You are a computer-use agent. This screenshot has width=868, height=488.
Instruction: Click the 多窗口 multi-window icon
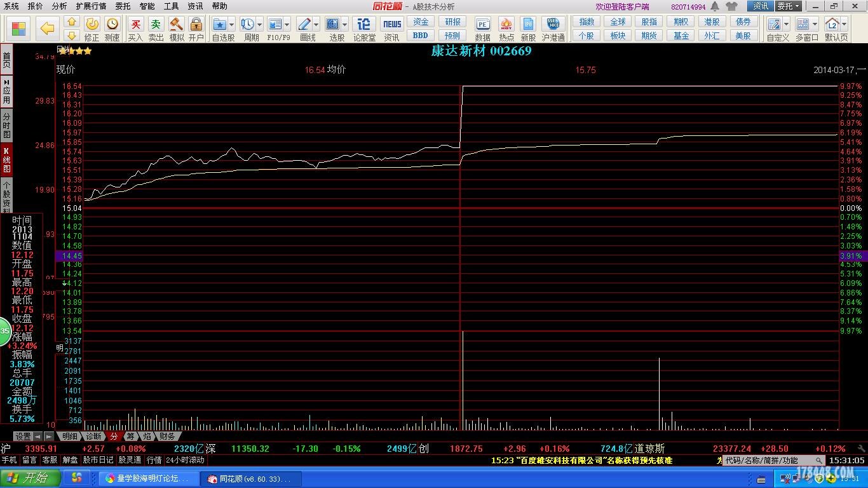pos(803,24)
